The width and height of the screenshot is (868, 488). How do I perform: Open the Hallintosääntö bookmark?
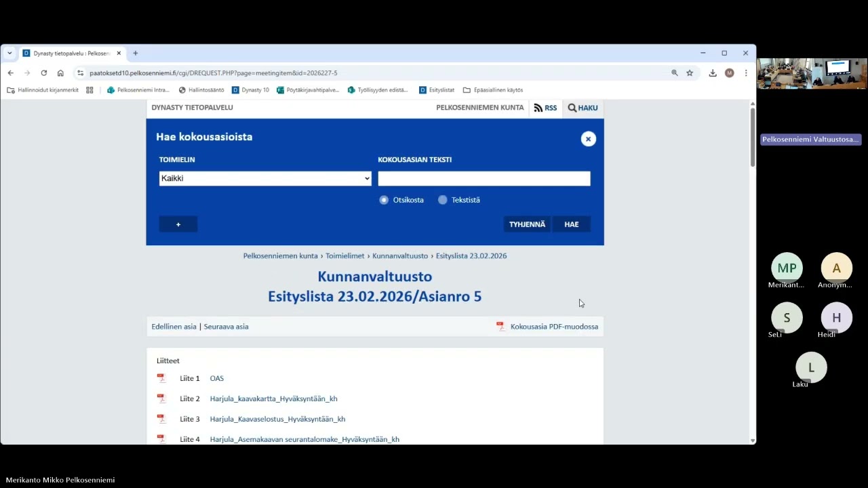pos(201,90)
